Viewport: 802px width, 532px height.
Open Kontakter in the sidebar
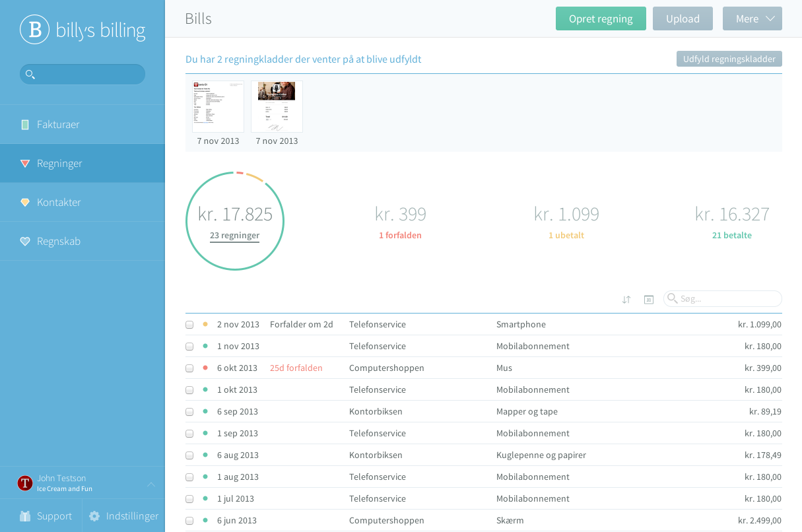(x=83, y=202)
